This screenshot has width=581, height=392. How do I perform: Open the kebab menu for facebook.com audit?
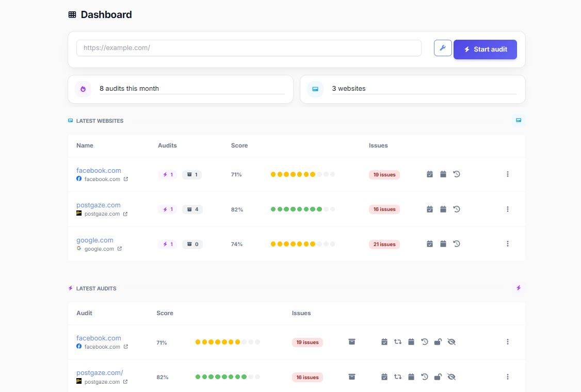[508, 341]
